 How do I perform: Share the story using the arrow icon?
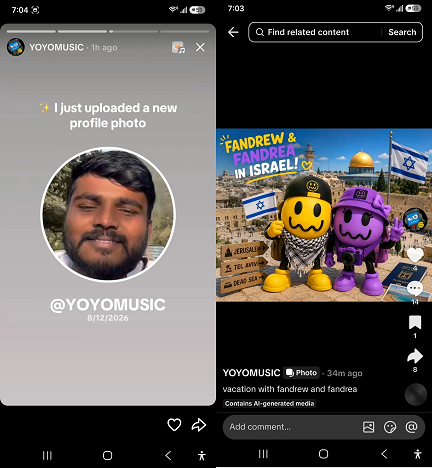pos(199,425)
